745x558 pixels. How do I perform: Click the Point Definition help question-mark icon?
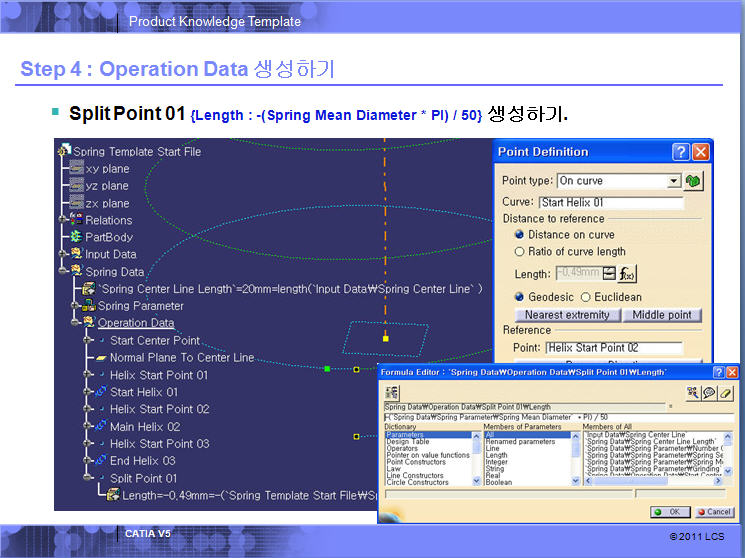(681, 152)
